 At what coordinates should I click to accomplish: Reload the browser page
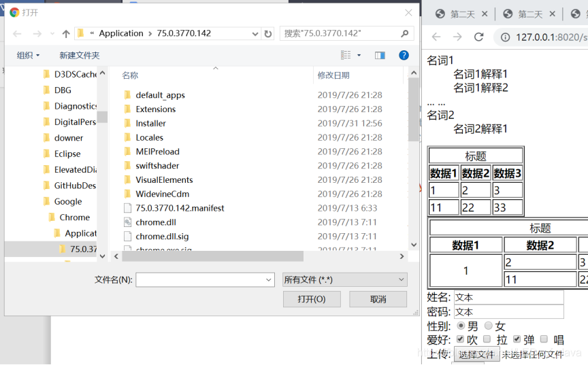(x=479, y=37)
